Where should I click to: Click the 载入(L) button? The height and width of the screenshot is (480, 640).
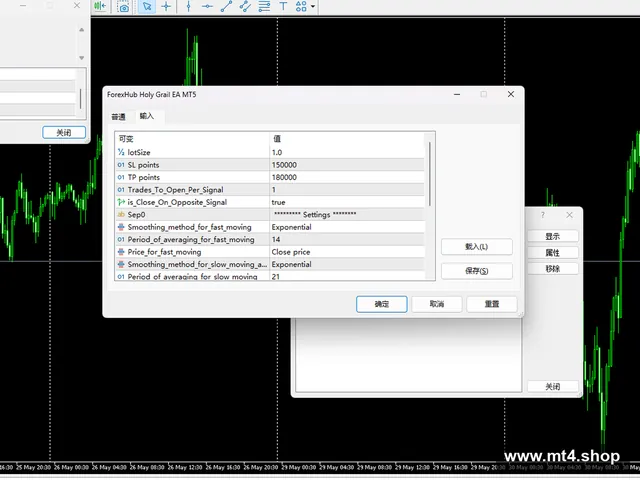pyautogui.click(x=477, y=247)
